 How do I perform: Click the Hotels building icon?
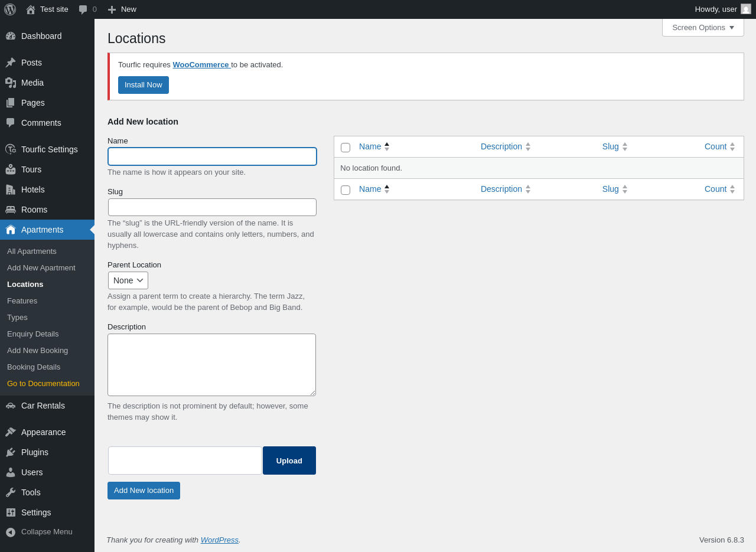(11, 190)
